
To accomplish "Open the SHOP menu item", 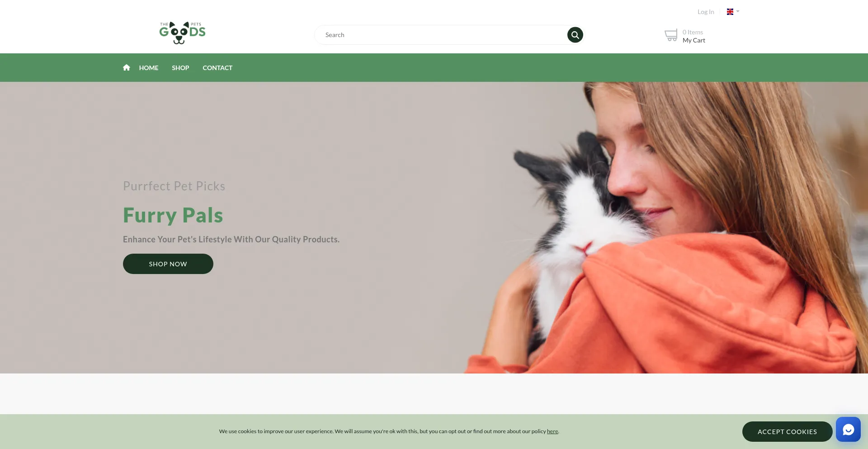I will 180,68.
